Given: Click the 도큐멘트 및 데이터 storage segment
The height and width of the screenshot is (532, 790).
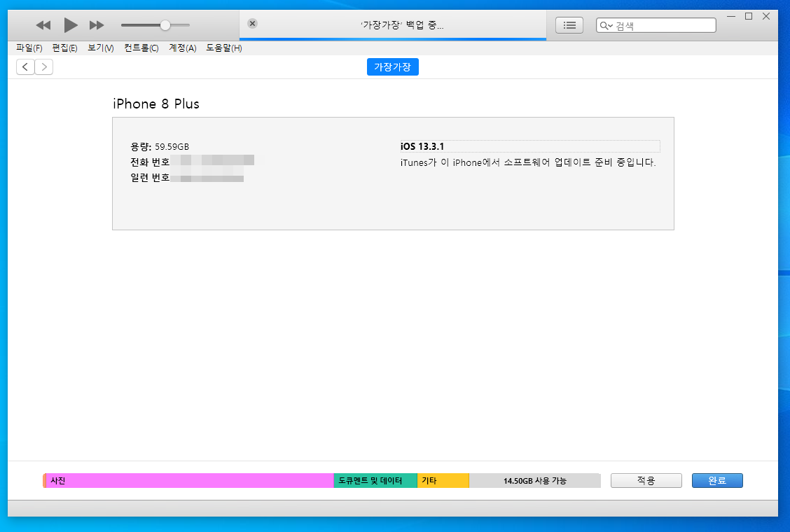Looking at the screenshot, I should [x=375, y=481].
